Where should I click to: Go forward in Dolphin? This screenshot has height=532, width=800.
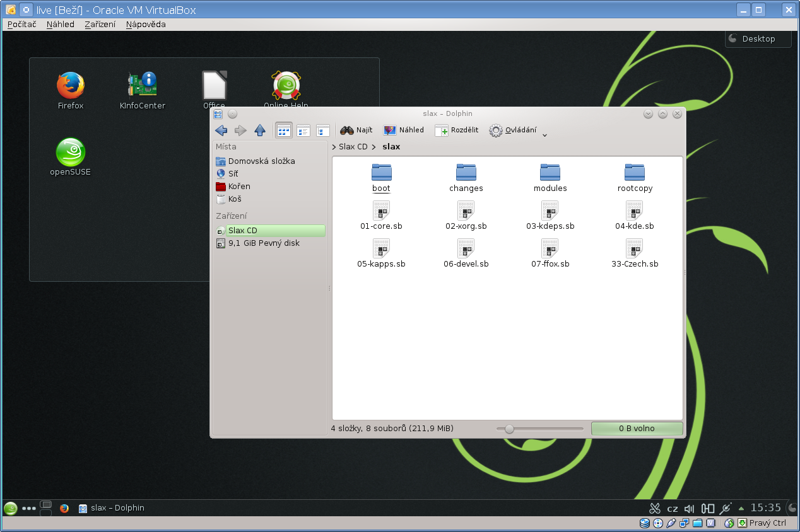[x=240, y=130]
